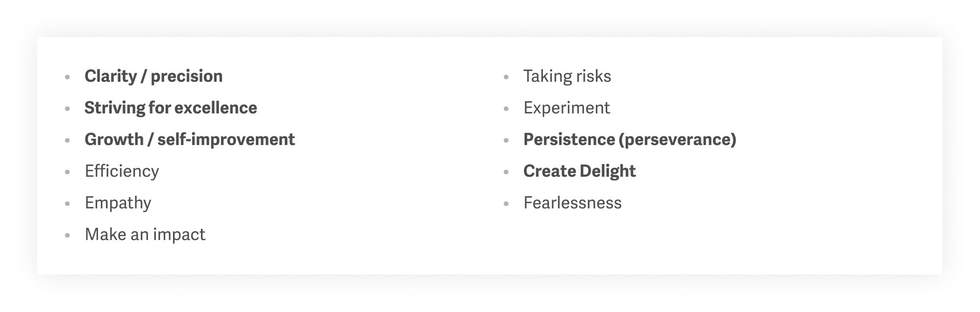Select the 'Striving for excellence' list item
Image resolution: width=980 pixels, height=312 pixels.
[x=171, y=108]
